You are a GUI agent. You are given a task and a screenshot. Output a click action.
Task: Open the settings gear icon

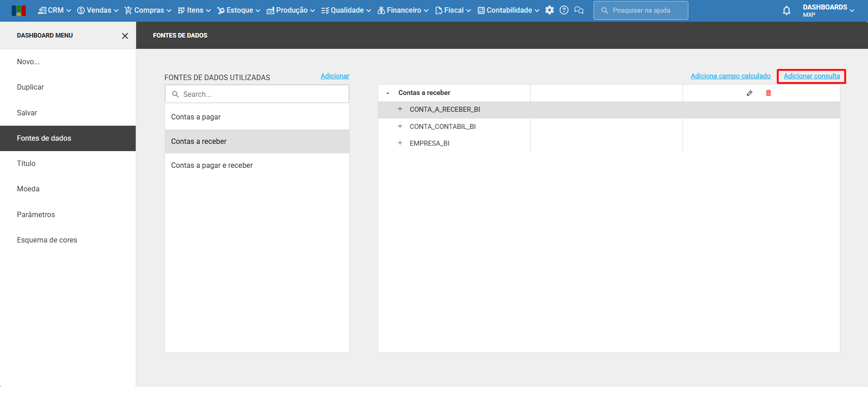[x=550, y=10]
